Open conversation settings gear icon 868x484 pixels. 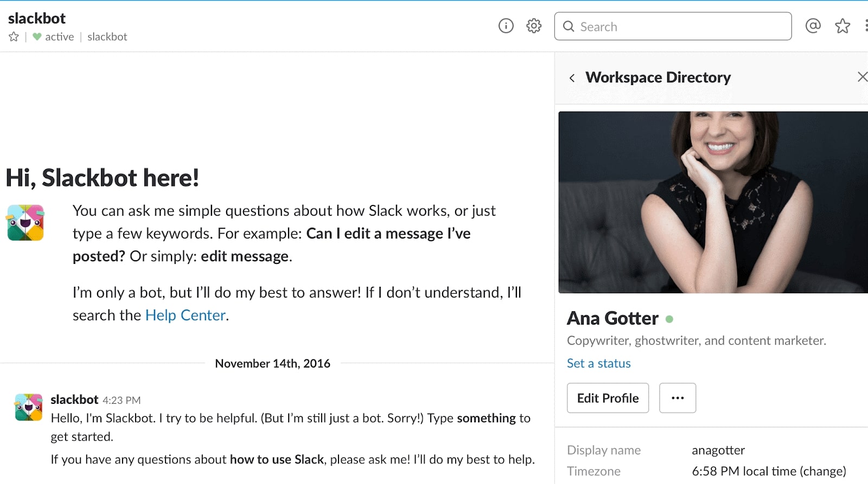(534, 26)
